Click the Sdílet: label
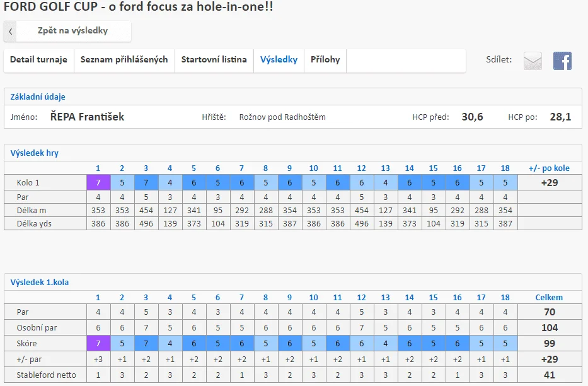588x386 pixels. 499,60
